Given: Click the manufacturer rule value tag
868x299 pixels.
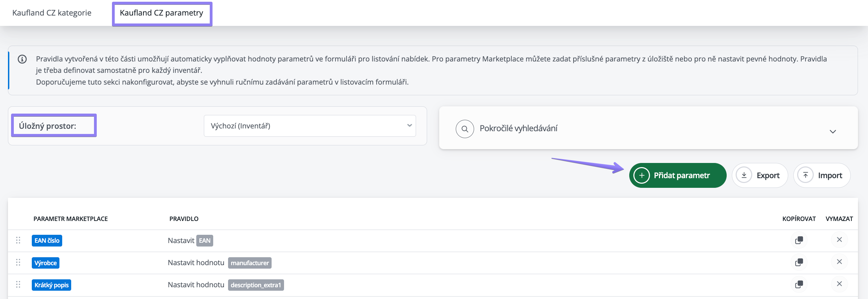Looking at the screenshot, I should coord(249,263).
